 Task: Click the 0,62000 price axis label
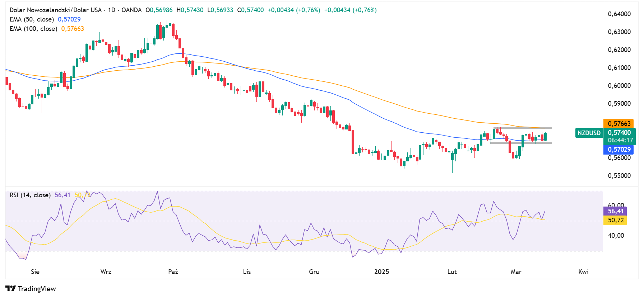tap(619, 50)
